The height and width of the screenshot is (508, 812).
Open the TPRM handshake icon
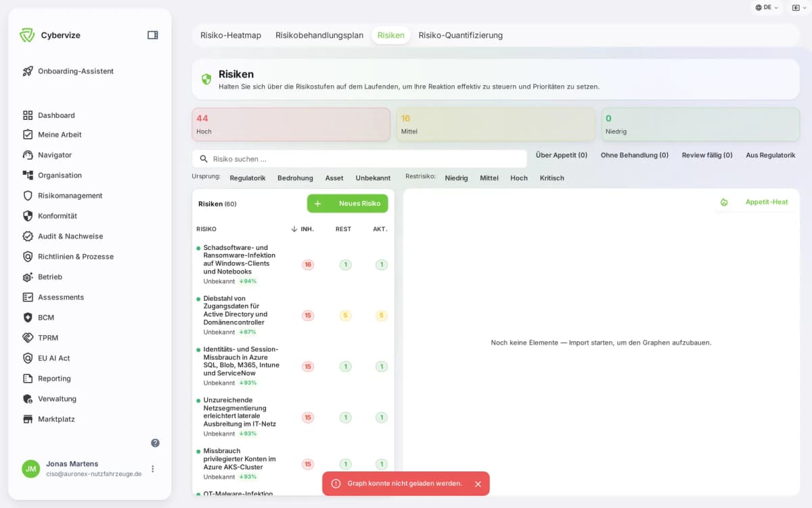(x=28, y=338)
